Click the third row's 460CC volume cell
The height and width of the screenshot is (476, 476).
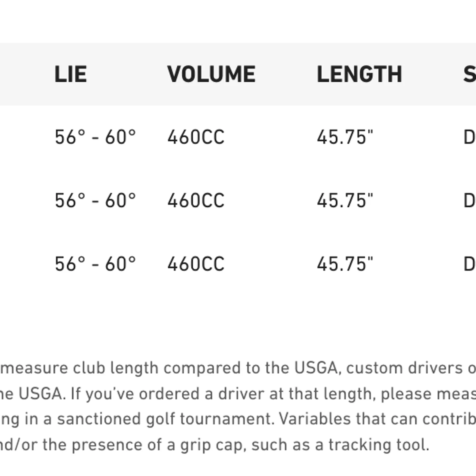point(196,264)
